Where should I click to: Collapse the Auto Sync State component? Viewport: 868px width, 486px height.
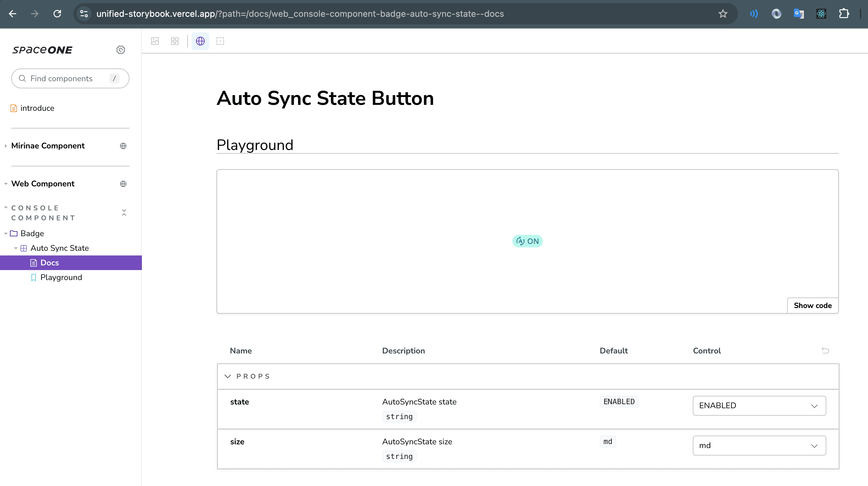click(59, 248)
